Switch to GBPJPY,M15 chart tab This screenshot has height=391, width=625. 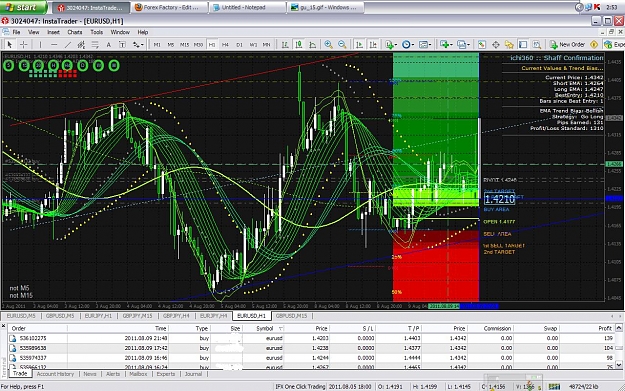pos(137,316)
